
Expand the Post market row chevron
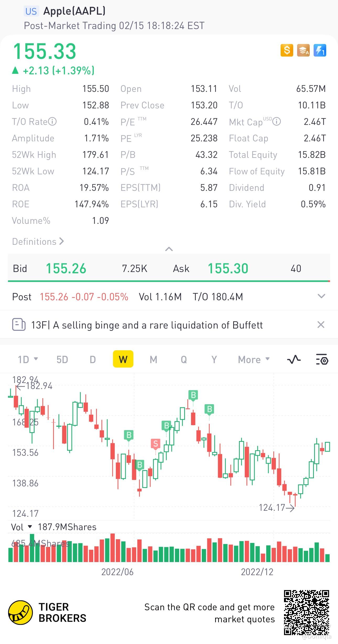(321, 296)
